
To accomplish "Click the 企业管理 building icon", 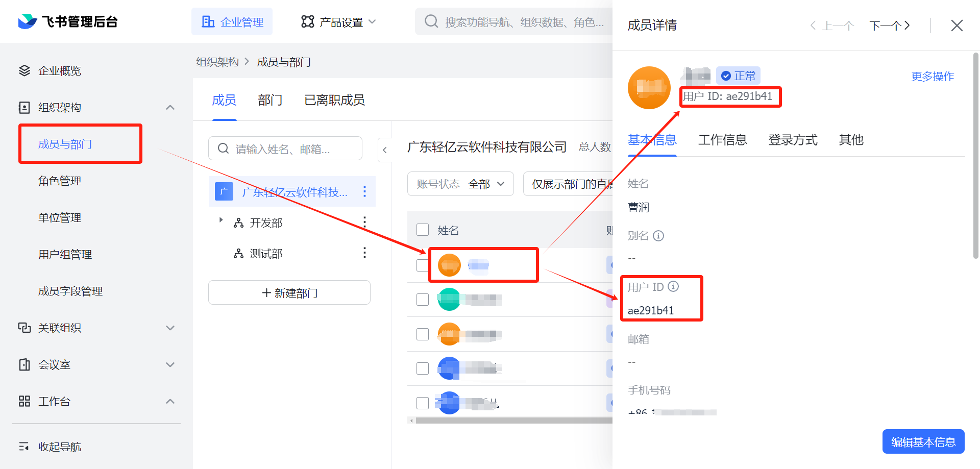I will coord(208,21).
